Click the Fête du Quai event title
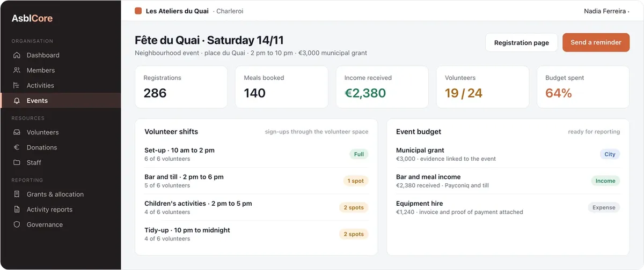Screen dimensions: 644x270 tap(209, 40)
